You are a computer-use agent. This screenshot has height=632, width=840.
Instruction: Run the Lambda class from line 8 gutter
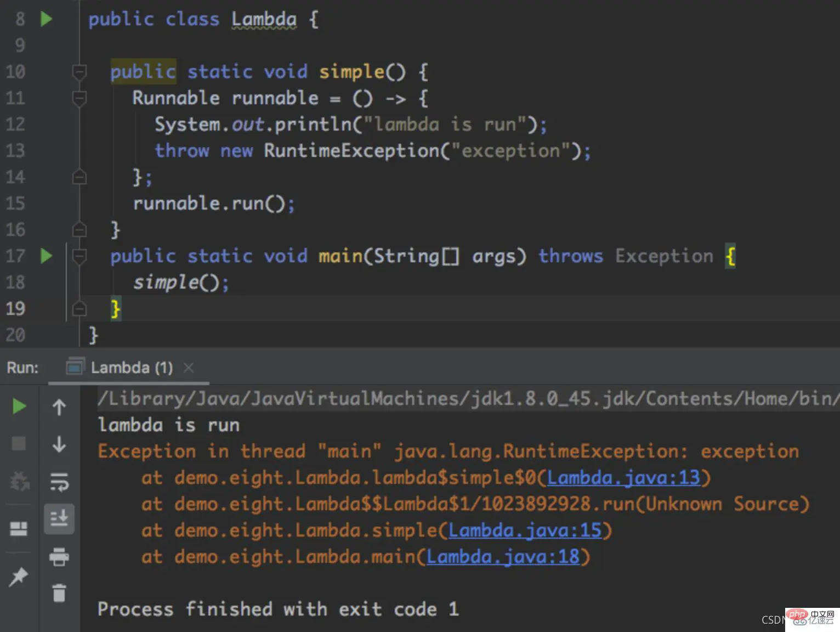pos(47,18)
